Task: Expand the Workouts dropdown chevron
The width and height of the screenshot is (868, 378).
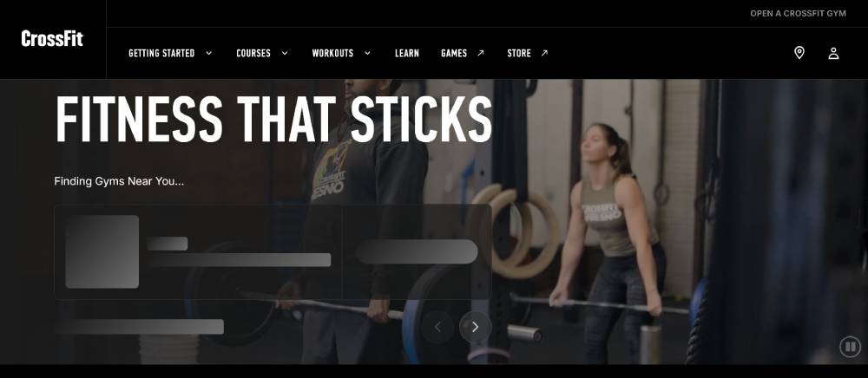Action: click(367, 53)
